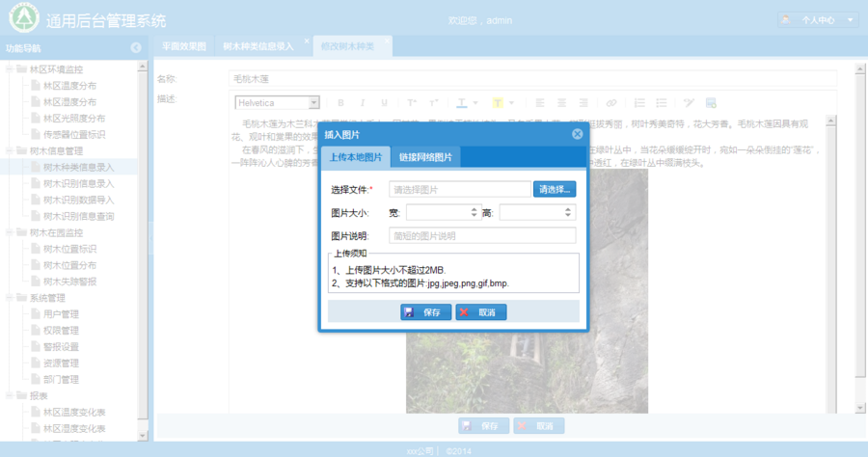Open 权限管理 in navigation tree
The height and width of the screenshot is (457, 868).
click(61, 331)
